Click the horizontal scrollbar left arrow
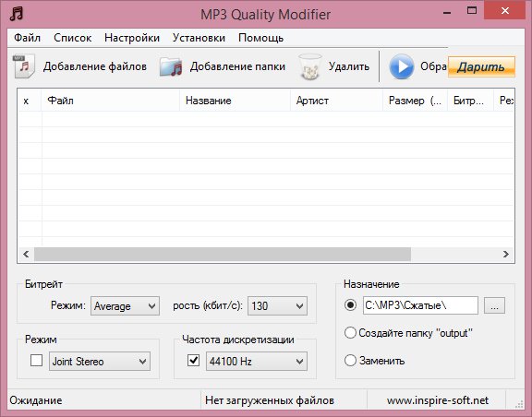 point(26,254)
